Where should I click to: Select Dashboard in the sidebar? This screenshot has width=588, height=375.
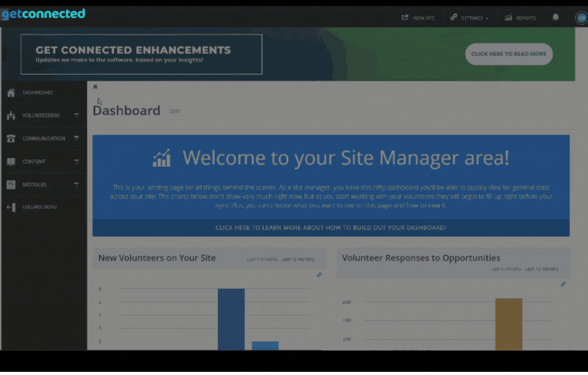coord(38,92)
